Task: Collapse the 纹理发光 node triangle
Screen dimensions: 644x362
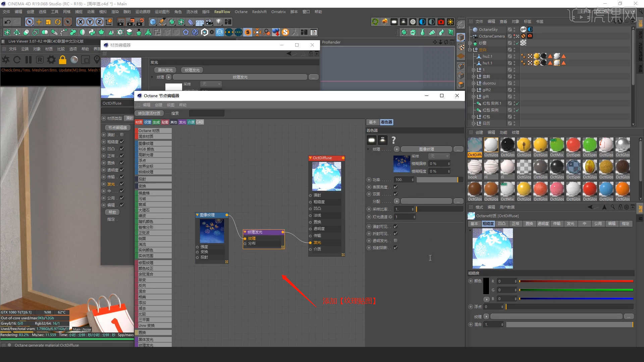Action: click(245, 232)
